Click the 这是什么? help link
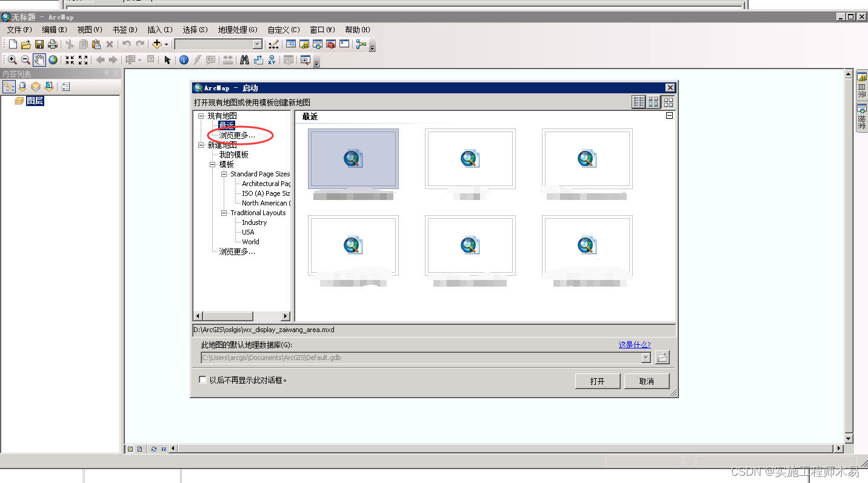The height and width of the screenshot is (483, 868). click(634, 344)
